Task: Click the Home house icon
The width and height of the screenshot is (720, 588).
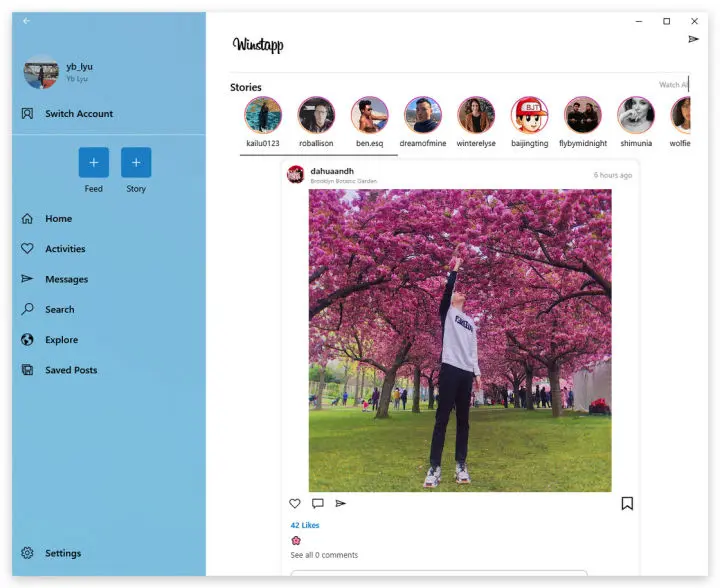Action: coord(27,218)
